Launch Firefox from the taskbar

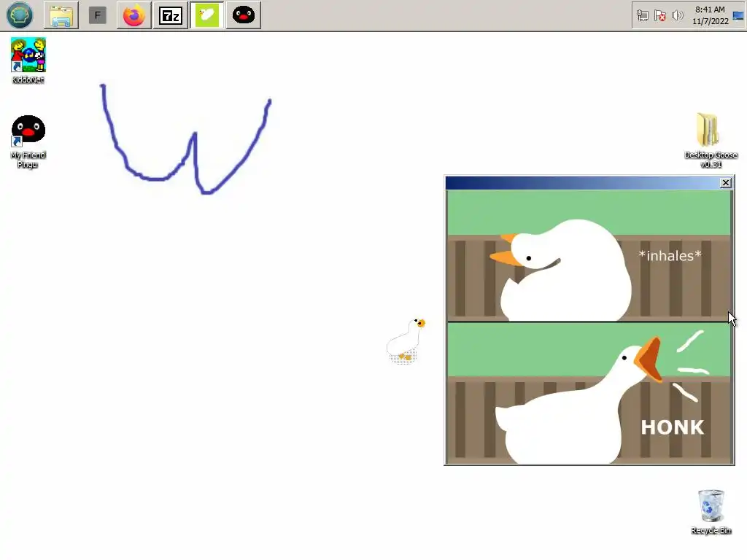click(x=134, y=15)
